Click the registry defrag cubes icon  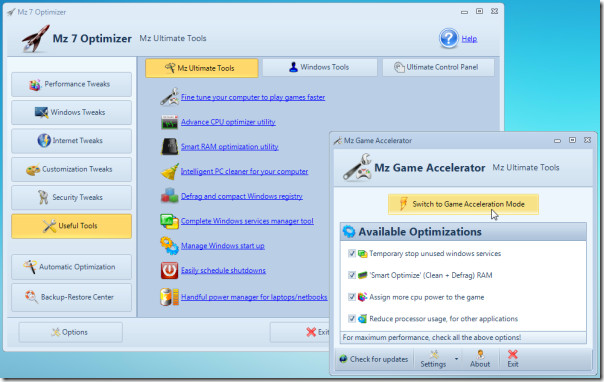click(x=169, y=196)
